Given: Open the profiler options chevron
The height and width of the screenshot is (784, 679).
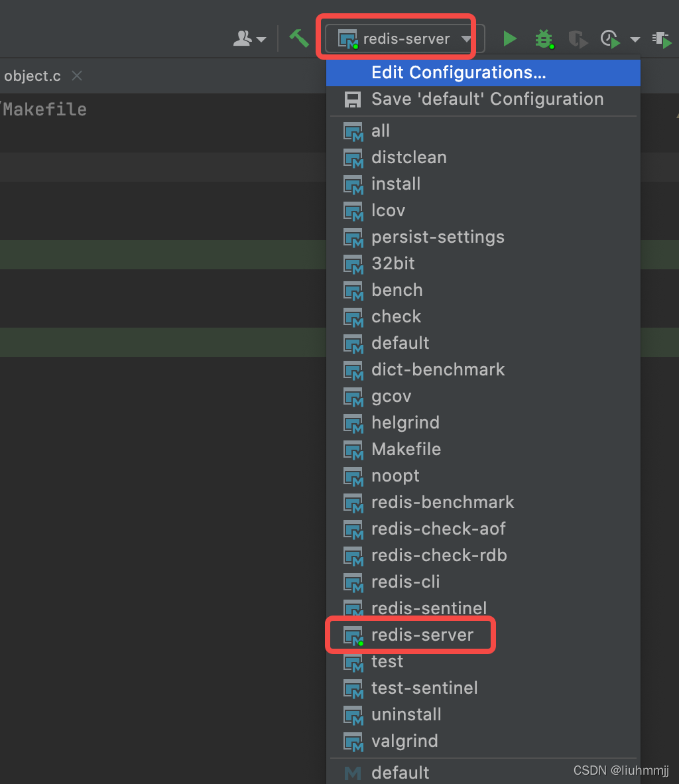Looking at the screenshot, I should click(635, 39).
